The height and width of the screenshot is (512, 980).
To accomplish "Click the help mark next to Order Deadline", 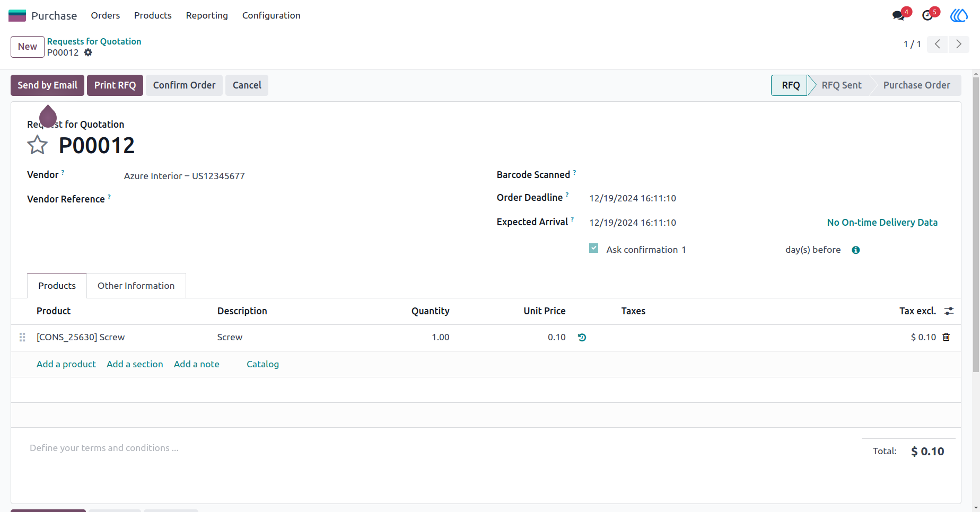I will pyautogui.click(x=567, y=195).
